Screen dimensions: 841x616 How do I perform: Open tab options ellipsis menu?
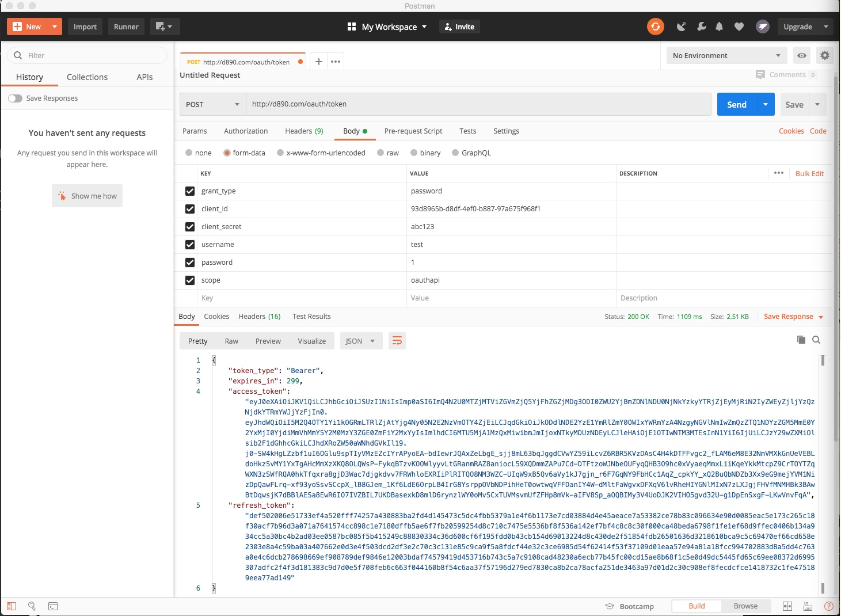[336, 62]
